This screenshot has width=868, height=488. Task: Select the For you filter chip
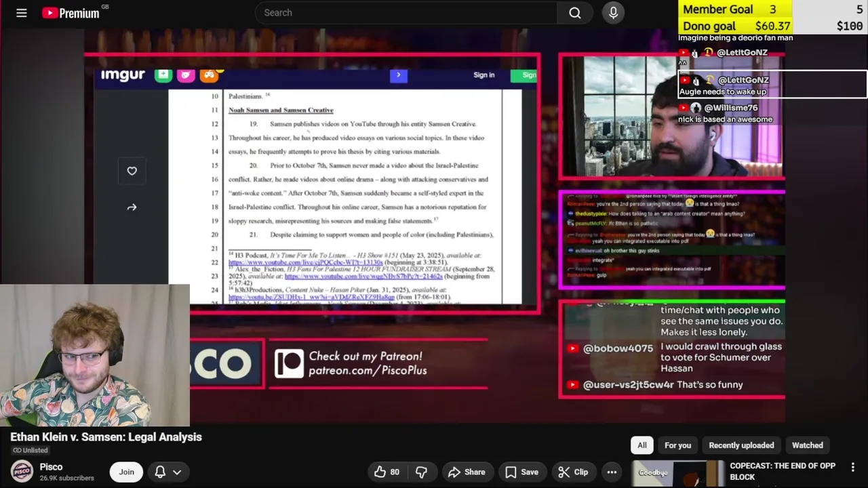click(677, 445)
